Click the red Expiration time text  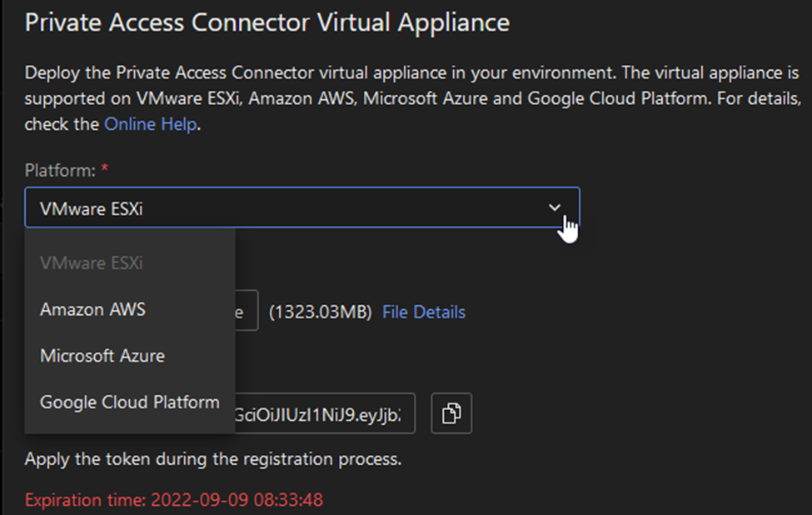[174, 500]
